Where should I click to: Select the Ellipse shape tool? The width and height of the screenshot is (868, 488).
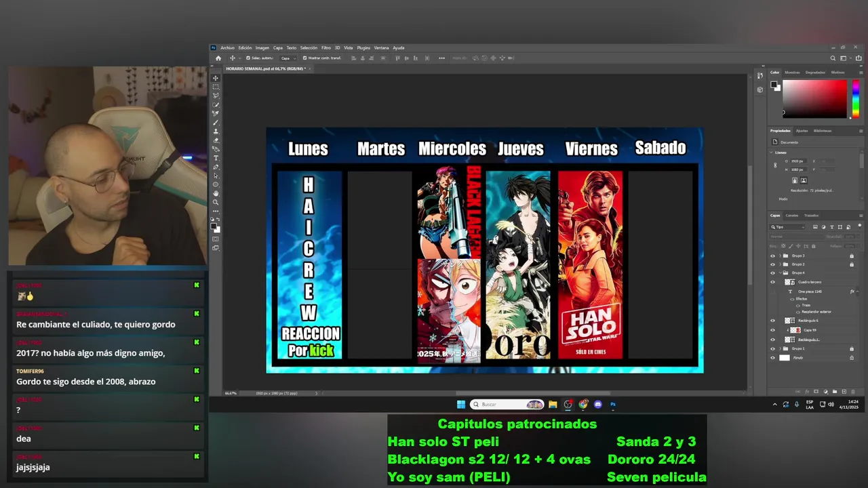pos(216,185)
